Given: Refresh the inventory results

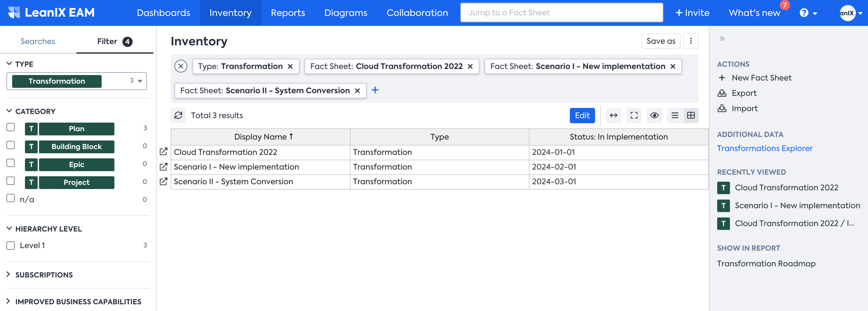Looking at the screenshot, I should (178, 116).
